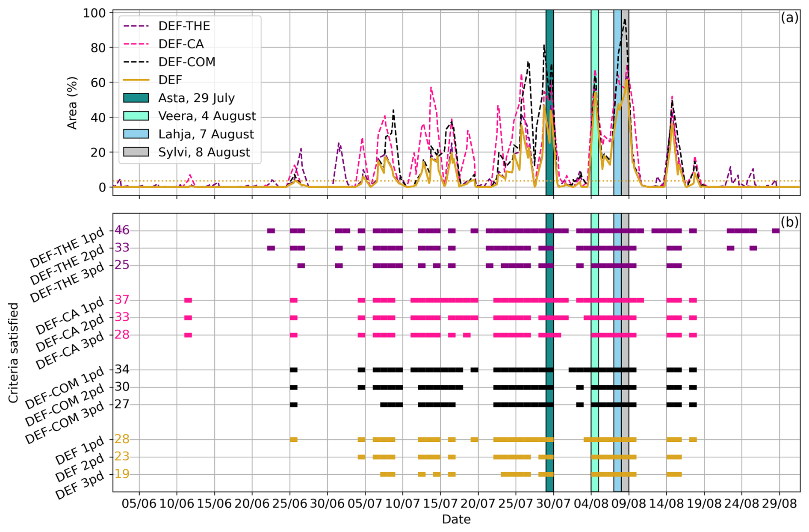
Task: Click the 'Date' x-axis title
Action: (456, 519)
